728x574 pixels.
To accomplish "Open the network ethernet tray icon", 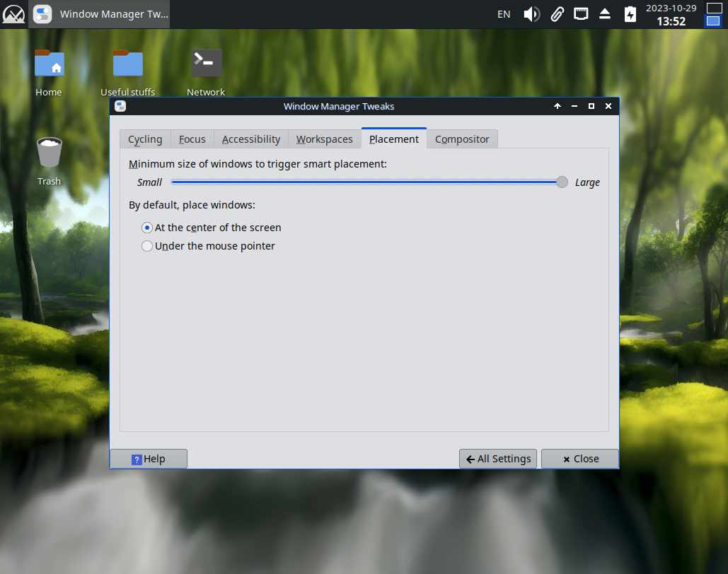I will [x=581, y=14].
